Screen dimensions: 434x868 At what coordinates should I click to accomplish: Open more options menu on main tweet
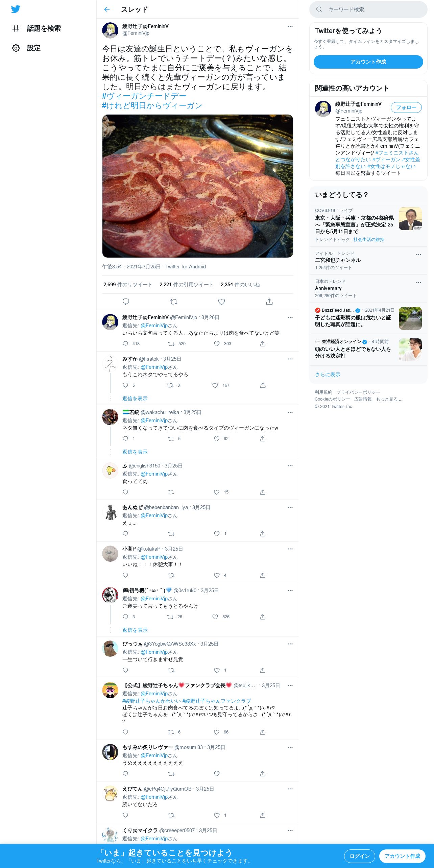[290, 26]
